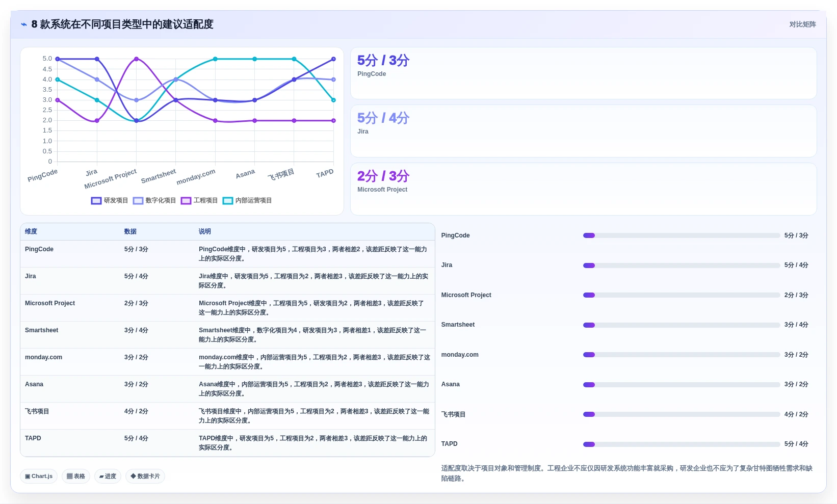Click the monday.com 3分 / 2分 progress value
The height and width of the screenshot is (504, 837).
[796, 355]
